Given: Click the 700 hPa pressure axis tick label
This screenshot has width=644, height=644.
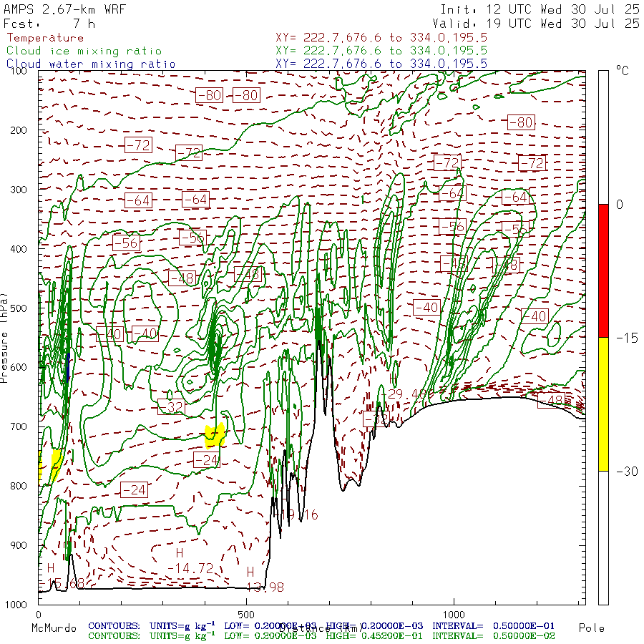Looking at the screenshot, I should point(19,426).
